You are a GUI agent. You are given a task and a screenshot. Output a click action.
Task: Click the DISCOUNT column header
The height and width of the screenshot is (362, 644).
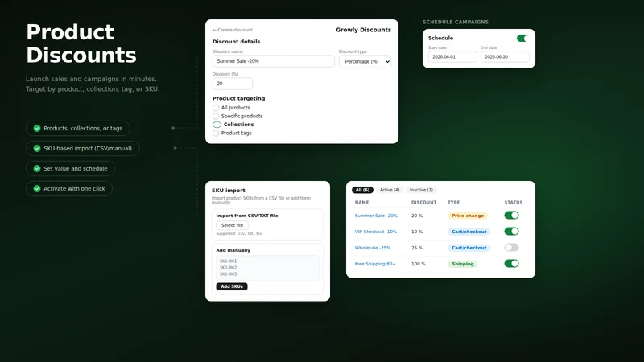coord(424,203)
